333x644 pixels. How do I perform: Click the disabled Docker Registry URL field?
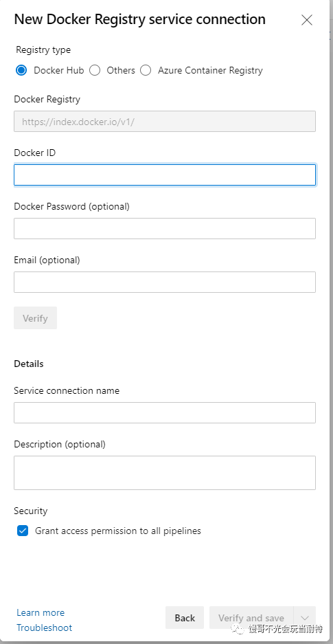pyautogui.click(x=165, y=121)
